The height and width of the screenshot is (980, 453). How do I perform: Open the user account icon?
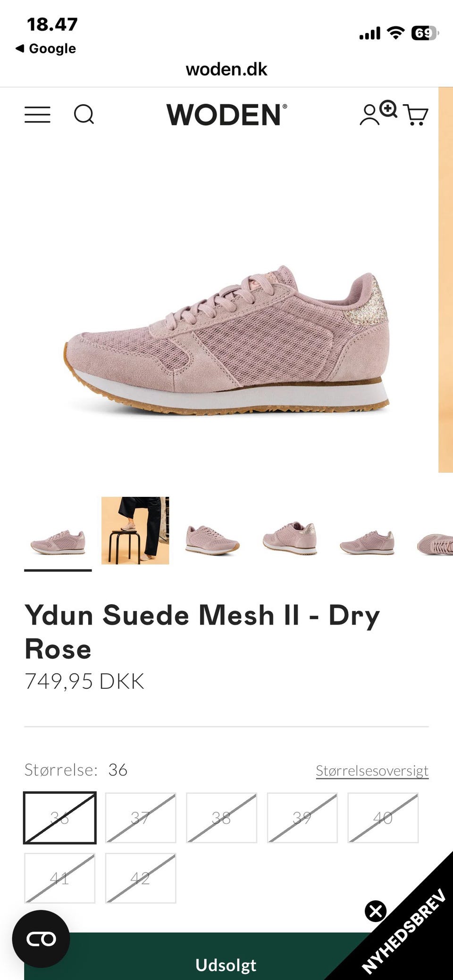(x=369, y=115)
